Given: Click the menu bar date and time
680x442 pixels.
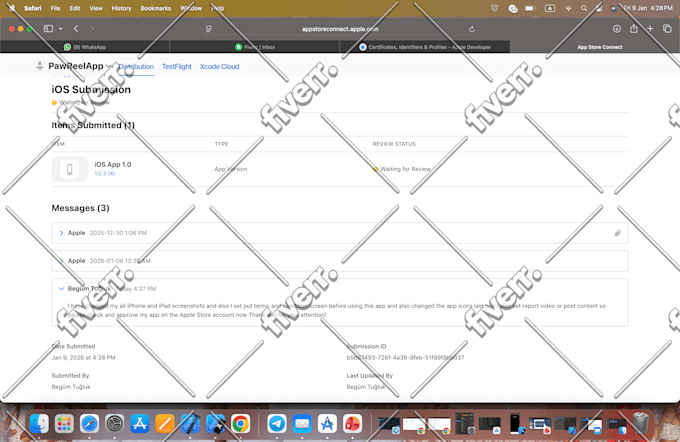Looking at the screenshot, I should pos(648,8).
